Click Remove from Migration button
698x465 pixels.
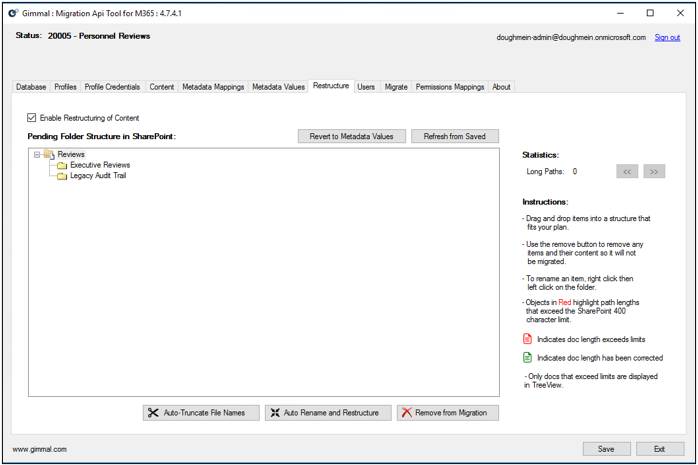tap(447, 412)
